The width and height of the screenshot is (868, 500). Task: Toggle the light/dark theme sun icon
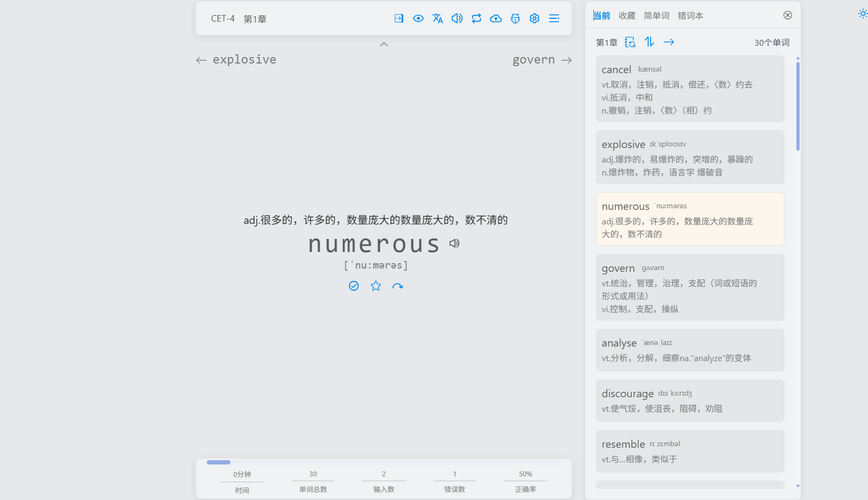click(863, 13)
